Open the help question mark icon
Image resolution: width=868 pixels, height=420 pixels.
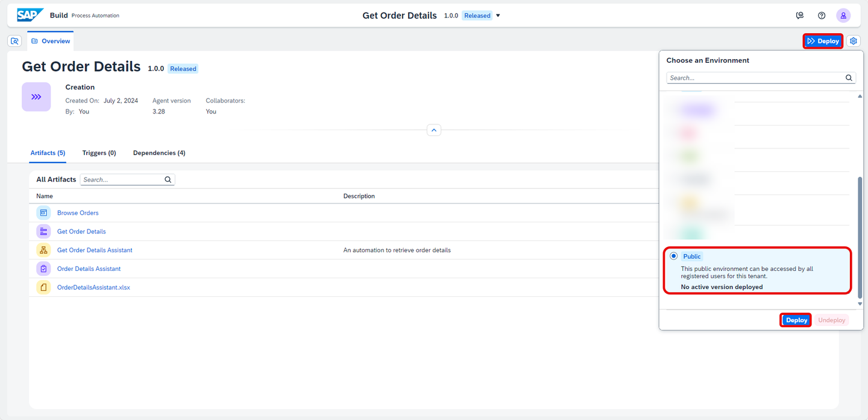click(x=822, y=16)
